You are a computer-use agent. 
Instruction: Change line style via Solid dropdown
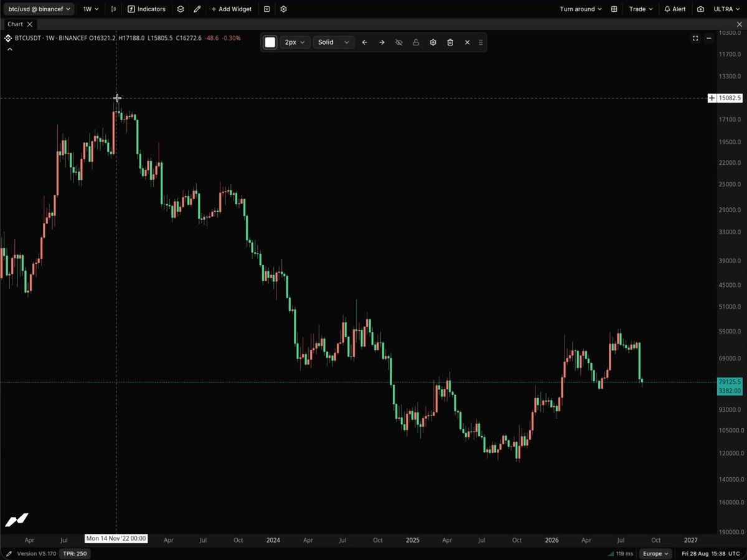point(334,42)
